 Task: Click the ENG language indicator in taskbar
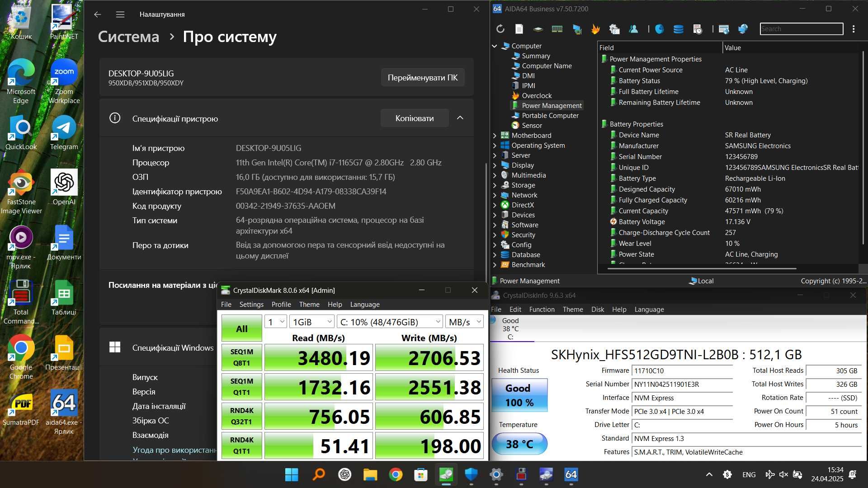pyautogui.click(x=749, y=474)
